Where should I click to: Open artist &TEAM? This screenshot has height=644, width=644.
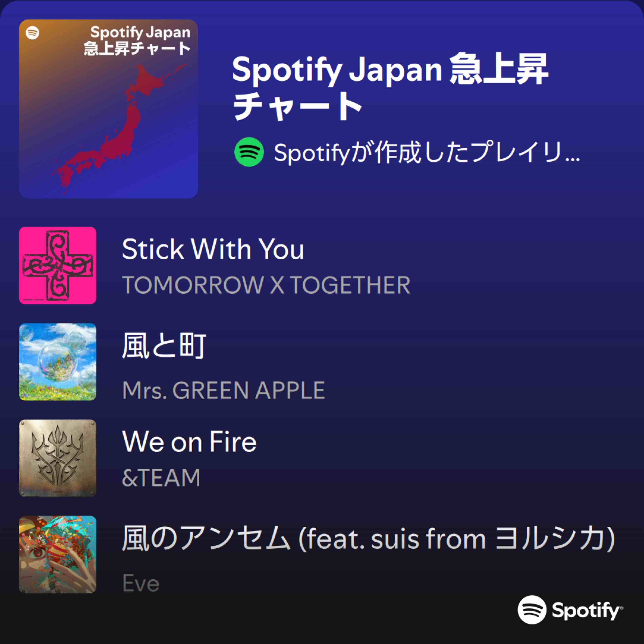tap(161, 478)
